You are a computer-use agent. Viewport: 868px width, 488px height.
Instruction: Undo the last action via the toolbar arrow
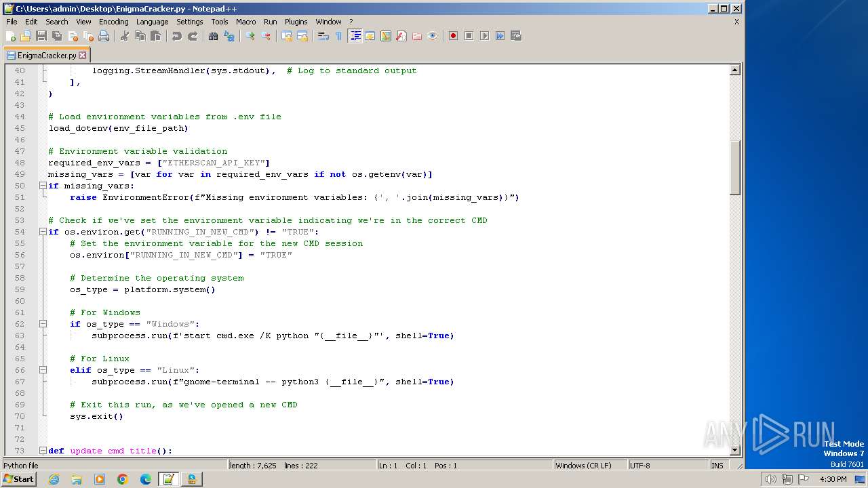pos(177,36)
